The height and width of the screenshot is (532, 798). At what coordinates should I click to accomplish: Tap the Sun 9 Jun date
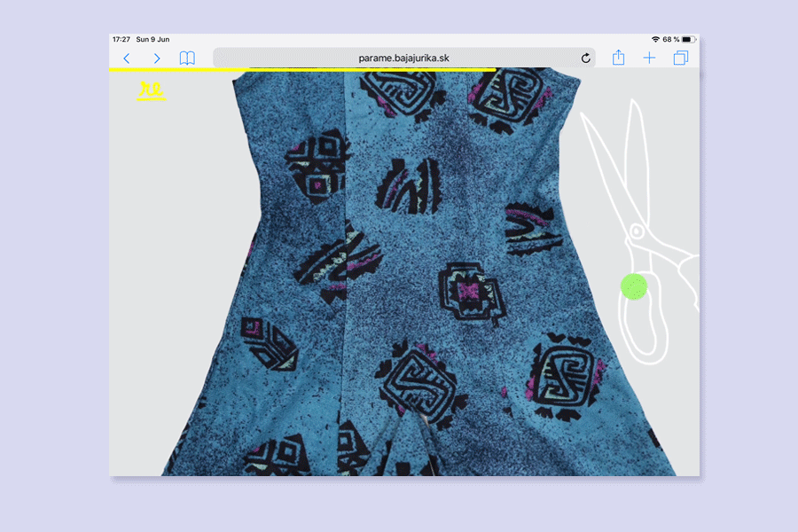coord(153,40)
